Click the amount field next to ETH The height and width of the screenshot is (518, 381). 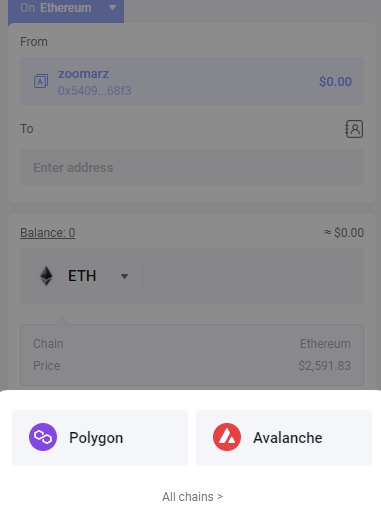point(253,276)
